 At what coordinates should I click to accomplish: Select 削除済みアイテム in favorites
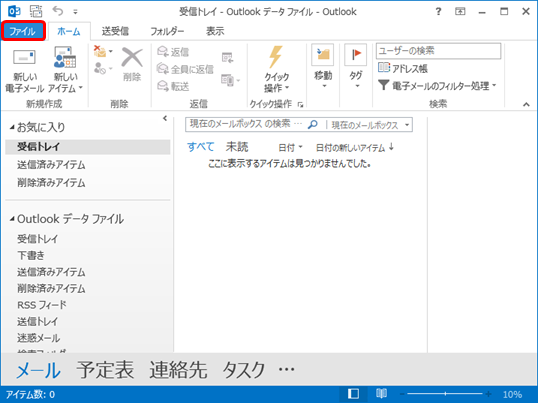coord(51,183)
